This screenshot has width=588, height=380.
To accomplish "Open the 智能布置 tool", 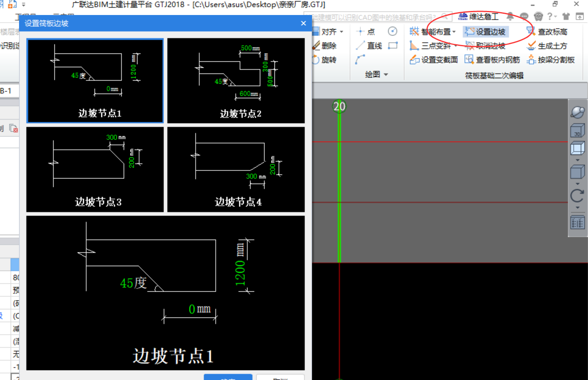I will 430,32.
